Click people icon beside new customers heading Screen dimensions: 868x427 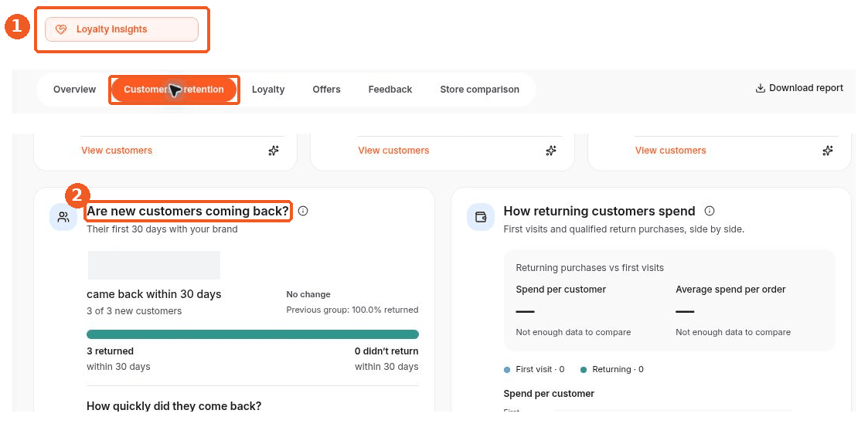click(63, 217)
